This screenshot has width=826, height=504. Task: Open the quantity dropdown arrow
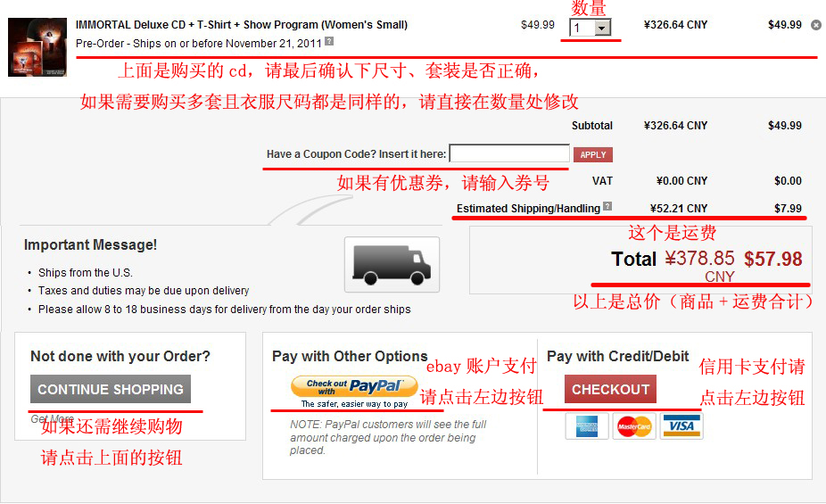602,28
